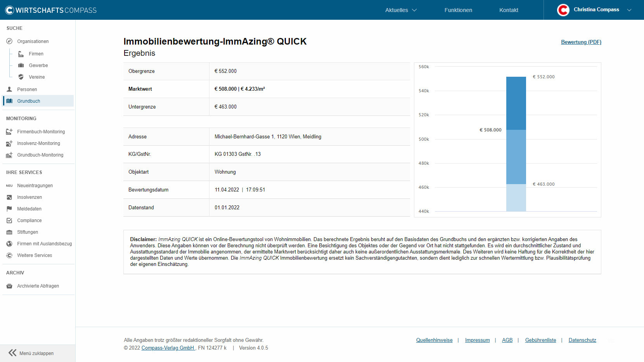Image resolution: width=644 pixels, height=362 pixels.
Task: Click the Obergrenze row label
Action: coord(142,71)
